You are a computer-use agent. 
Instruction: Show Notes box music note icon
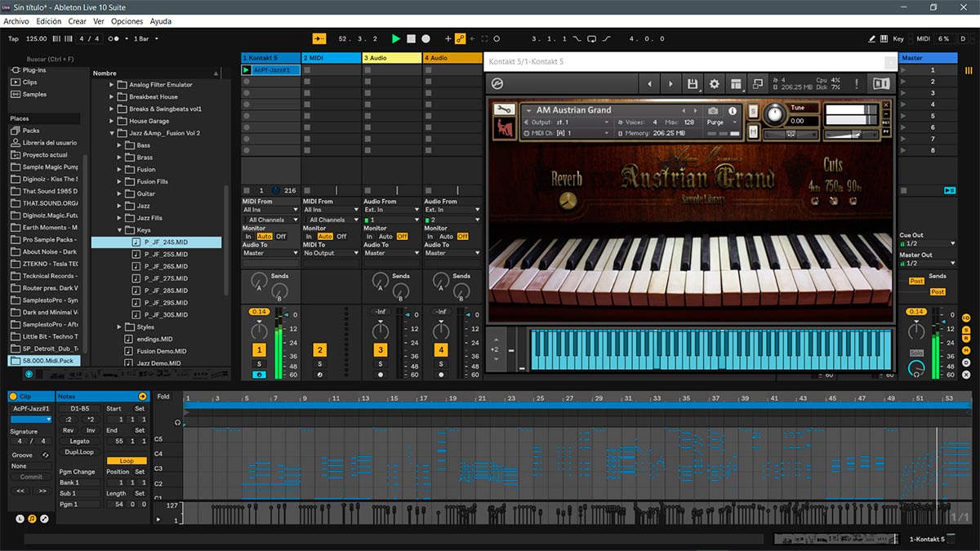[32, 518]
